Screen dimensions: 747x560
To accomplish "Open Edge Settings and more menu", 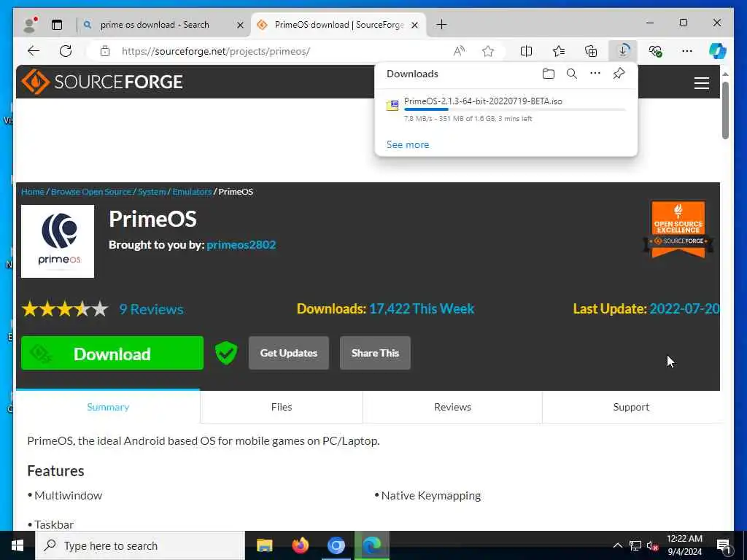I will (x=687, y=51).
